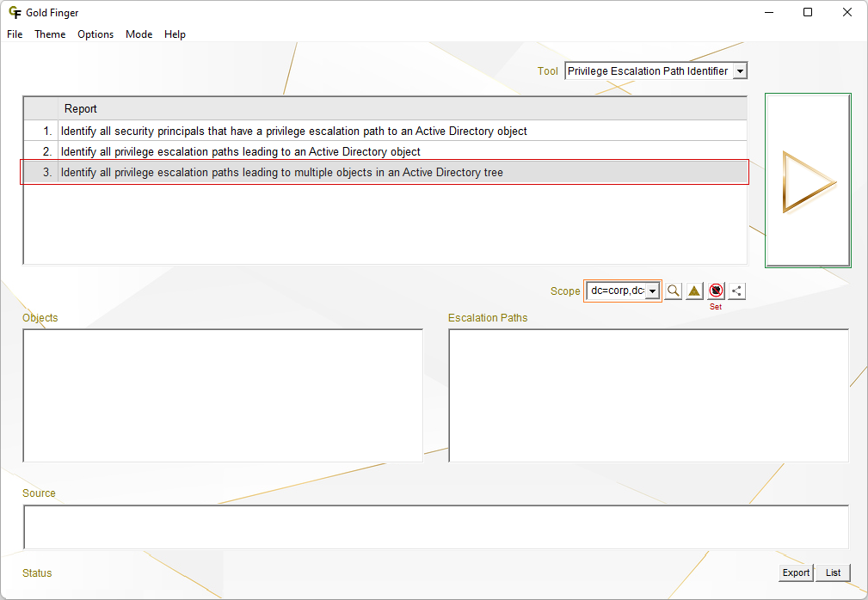Click inside the Objects list box
The image size is (868, 600).
point(223,395)
